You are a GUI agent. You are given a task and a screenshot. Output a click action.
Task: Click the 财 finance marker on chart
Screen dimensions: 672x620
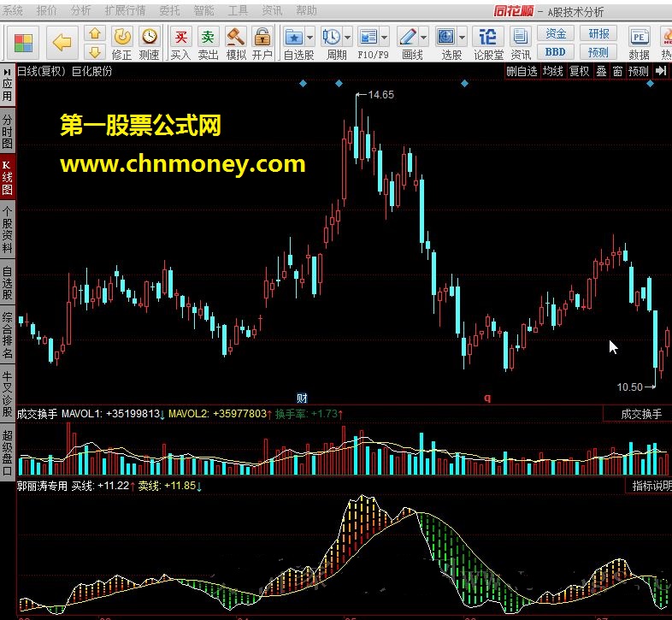(x=302, y=398)
